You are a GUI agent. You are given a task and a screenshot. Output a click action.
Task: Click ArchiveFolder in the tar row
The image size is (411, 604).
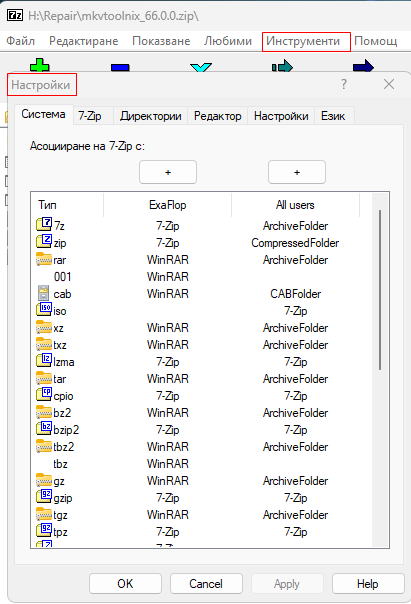[x=295, y=379]
